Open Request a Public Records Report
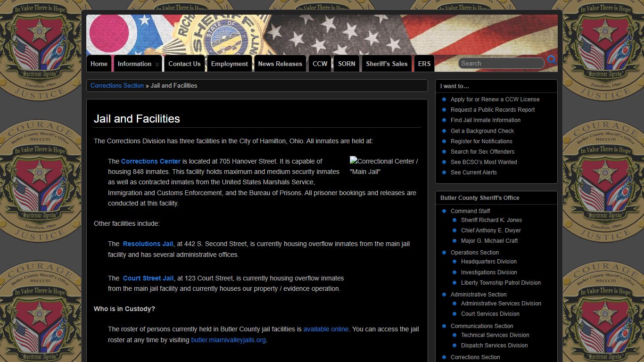644x362 pixels. tap(493, 110)
